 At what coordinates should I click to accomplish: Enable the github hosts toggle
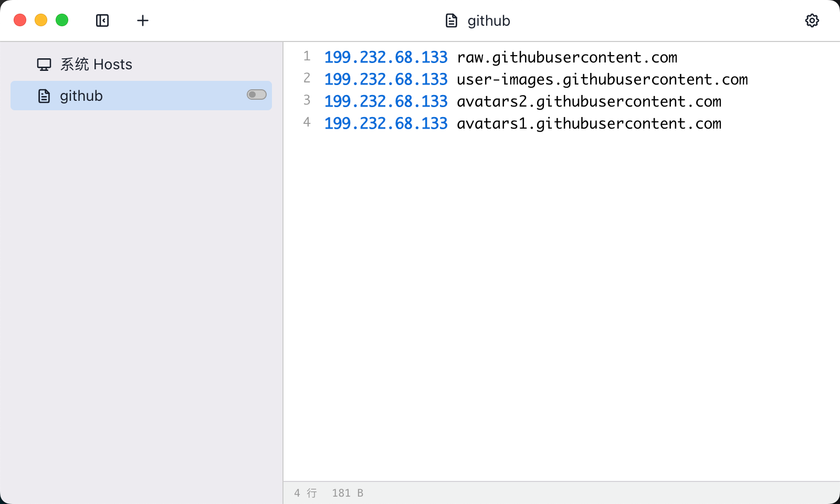[x=257, y=94]
